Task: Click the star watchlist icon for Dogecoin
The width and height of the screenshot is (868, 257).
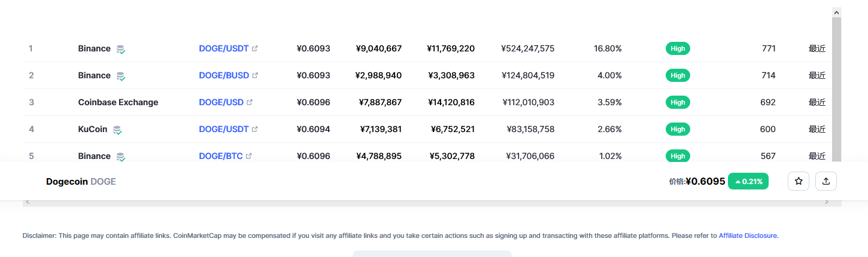Action: pyautogui.click(x=799, y=181)
